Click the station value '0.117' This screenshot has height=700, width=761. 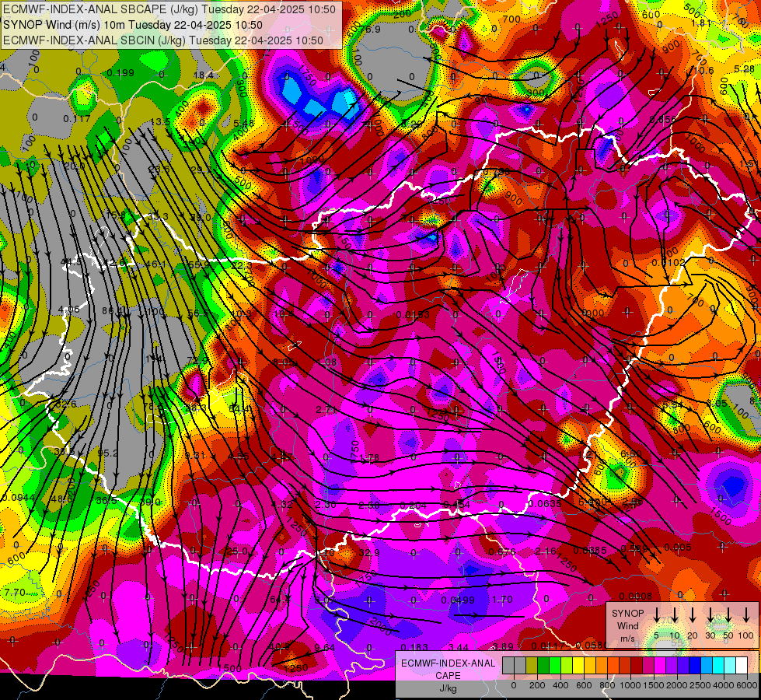77,118
